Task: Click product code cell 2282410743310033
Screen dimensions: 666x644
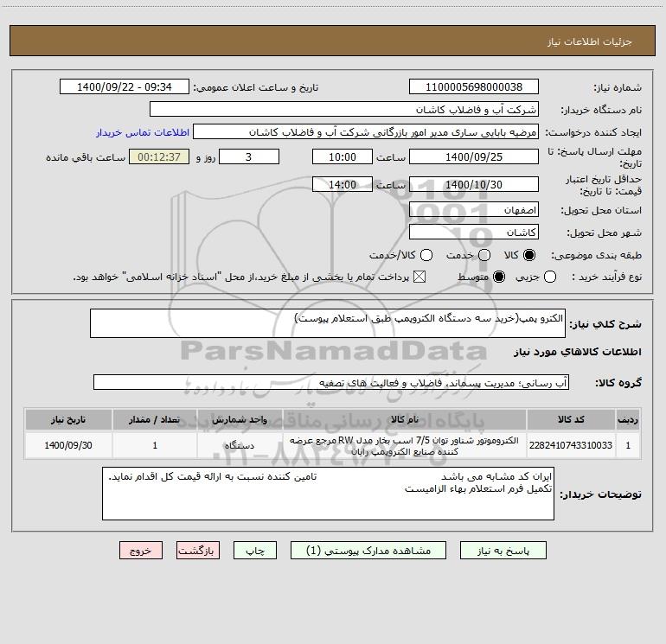Action: tap(571, 445)
